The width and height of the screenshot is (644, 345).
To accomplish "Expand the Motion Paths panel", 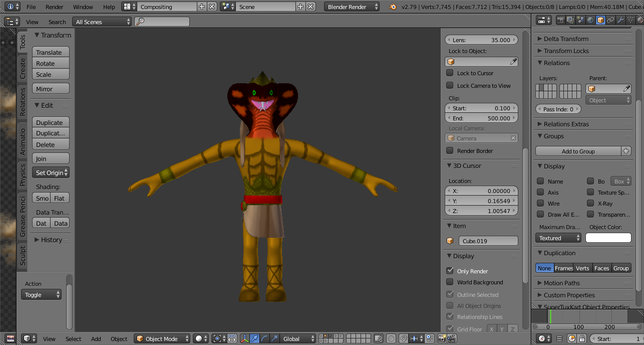I will (561, 283).
